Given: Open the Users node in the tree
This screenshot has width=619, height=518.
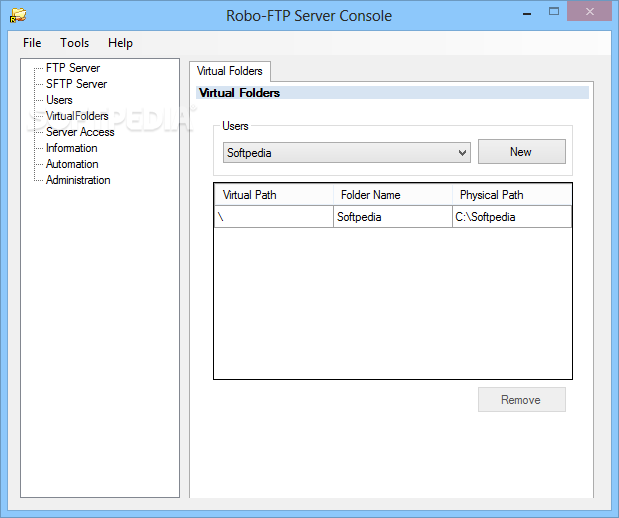Looking at the screenshot, I should [59, 100].
